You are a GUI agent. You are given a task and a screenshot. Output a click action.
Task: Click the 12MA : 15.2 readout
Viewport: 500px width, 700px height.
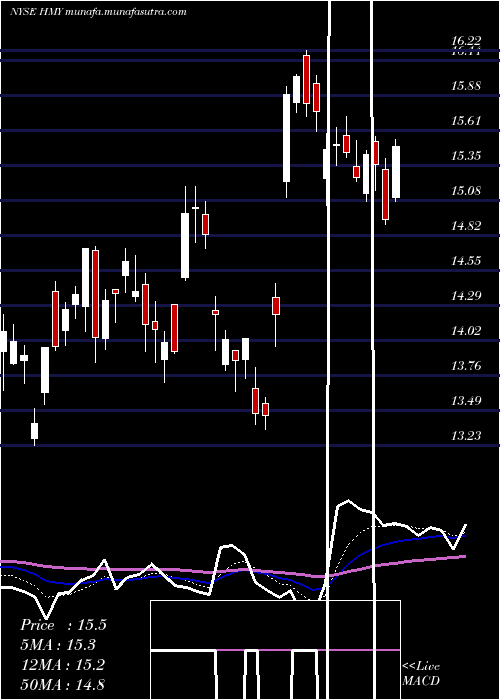pyautogui.click(x=62, y=665)
